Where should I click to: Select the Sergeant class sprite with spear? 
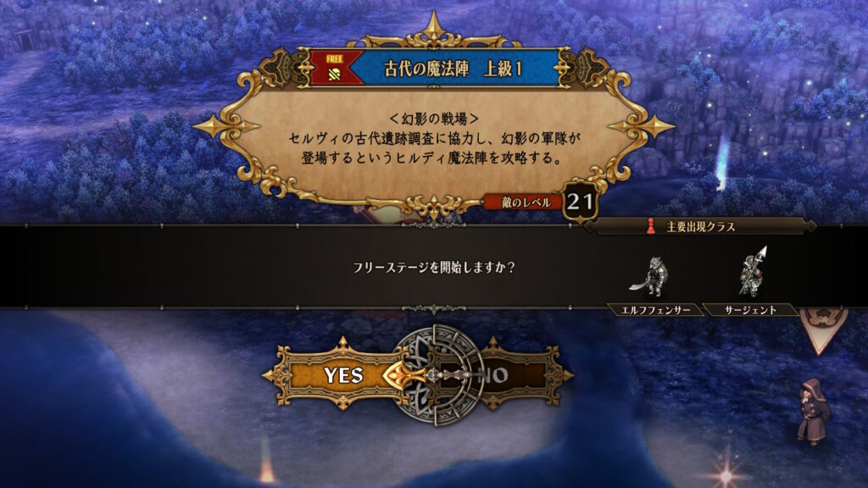[753, 272]
